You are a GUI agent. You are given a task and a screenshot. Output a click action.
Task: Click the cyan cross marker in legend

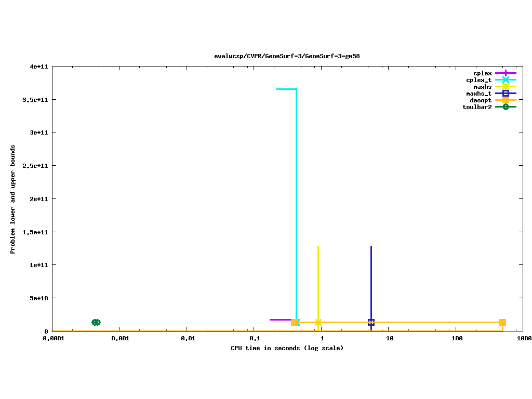(506, 80)
